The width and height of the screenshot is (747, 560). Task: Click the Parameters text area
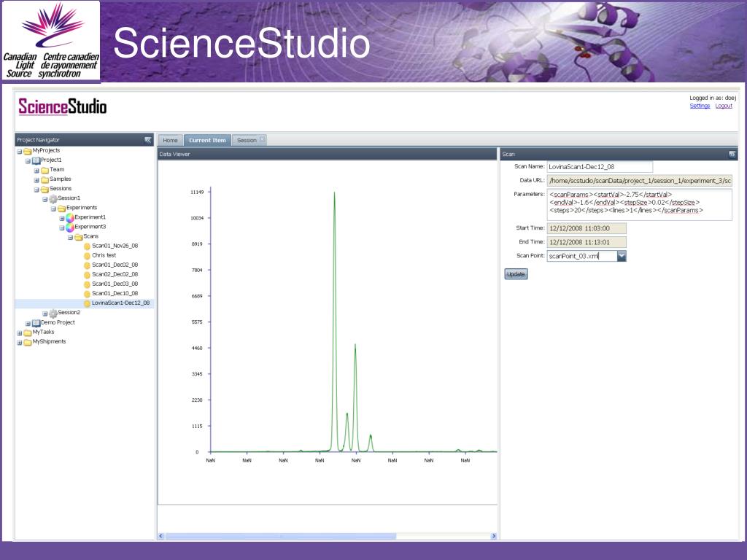[639, 205]
